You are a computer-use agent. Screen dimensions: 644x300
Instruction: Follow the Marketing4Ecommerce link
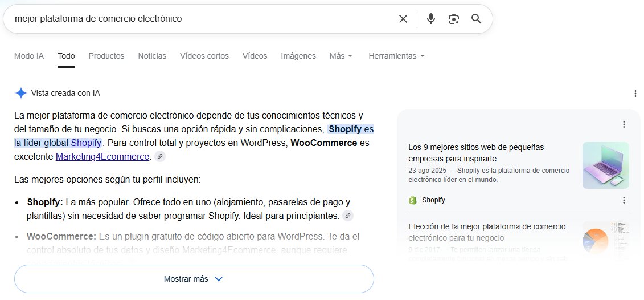102,157
